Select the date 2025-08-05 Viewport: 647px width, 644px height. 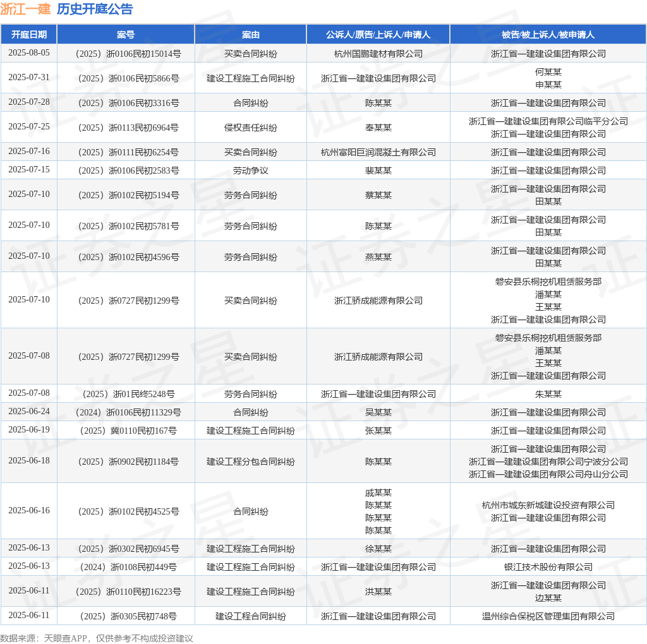[x=29, y=53]
